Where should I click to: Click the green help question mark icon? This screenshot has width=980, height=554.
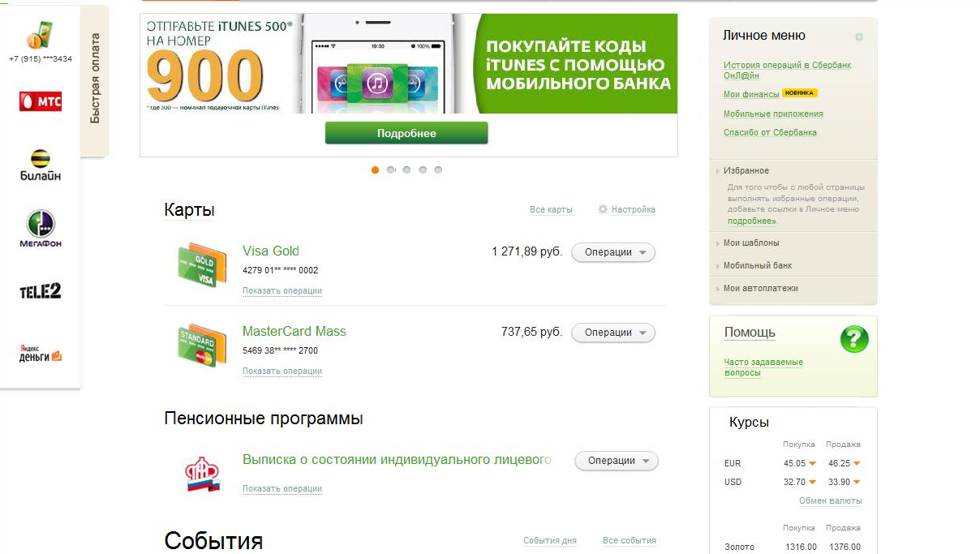pyautogui.click(x=854, y=339)
